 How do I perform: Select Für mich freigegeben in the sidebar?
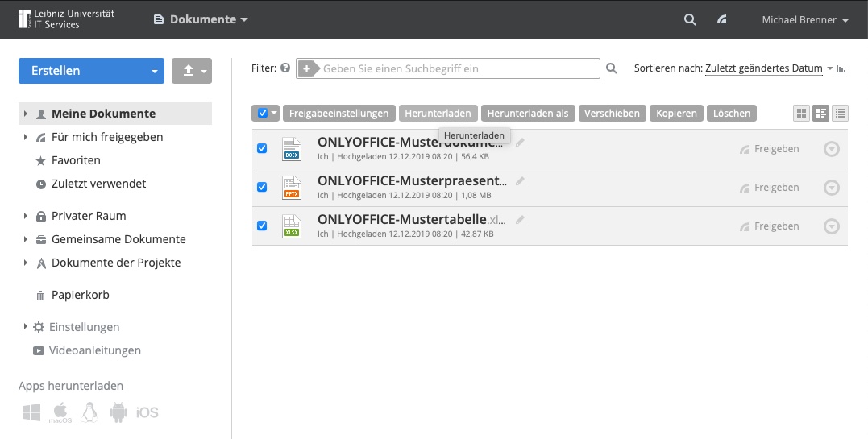pyautogui.click(x=107, y=137)
